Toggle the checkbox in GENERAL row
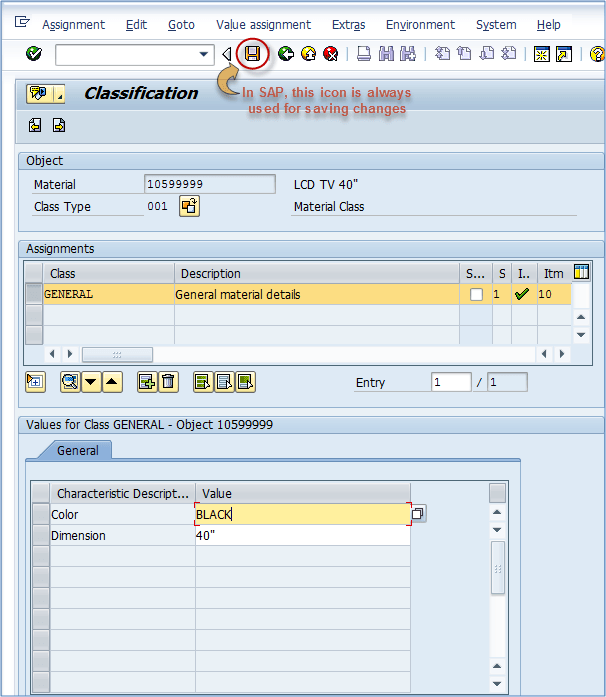This screenshot has width=606, height=697. pyautogui.click(x=476, y=294)
